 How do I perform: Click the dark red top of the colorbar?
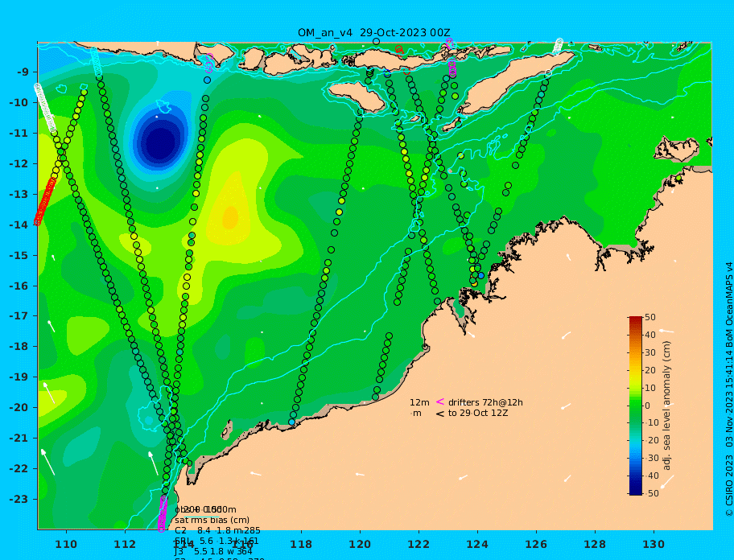point(635,319)
